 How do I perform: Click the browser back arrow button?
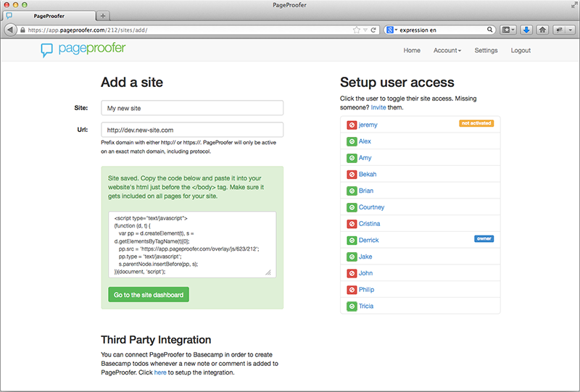(x=10, y=30)
